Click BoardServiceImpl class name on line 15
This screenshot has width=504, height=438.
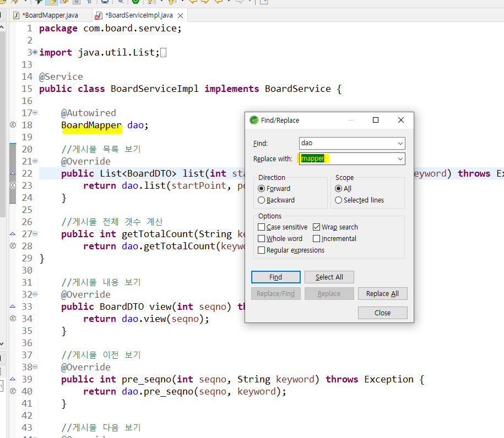pos(155,89)
